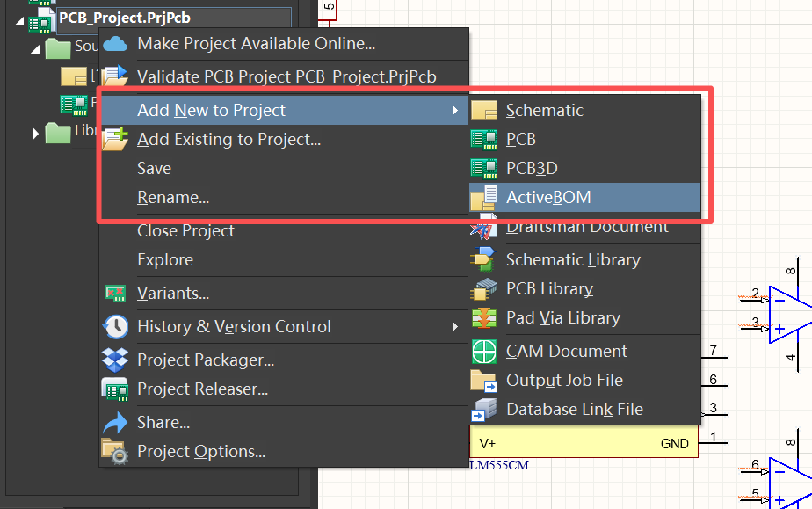
Task: Add a new ActiveBOM document
Action: pyautogui.click(x=584, y=197)
